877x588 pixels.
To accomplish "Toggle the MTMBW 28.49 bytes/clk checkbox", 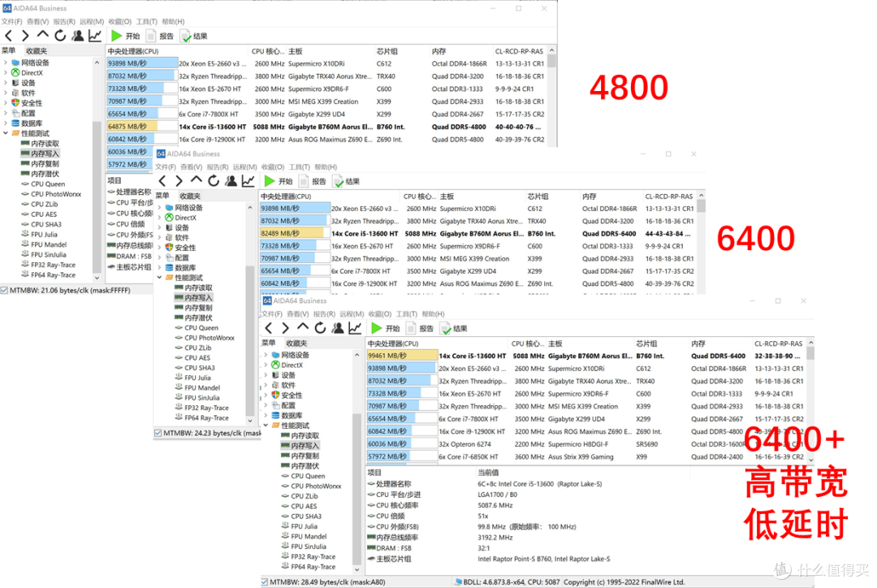I will [265, 582].
